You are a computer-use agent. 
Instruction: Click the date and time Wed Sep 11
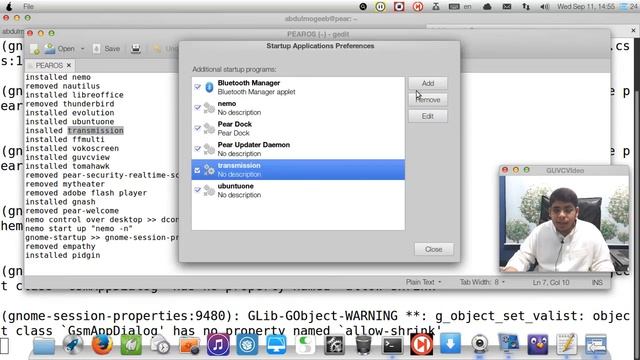click(586, 7)
